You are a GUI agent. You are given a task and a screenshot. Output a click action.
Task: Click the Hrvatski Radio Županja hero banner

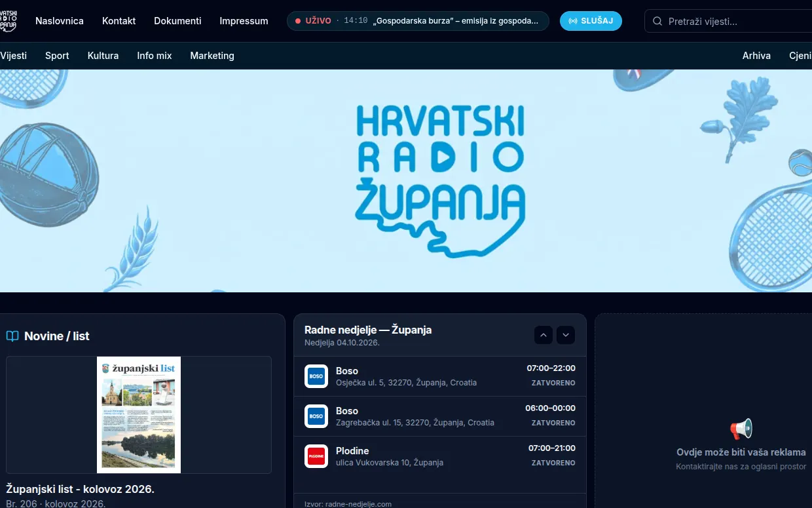[x=406, y=181]
